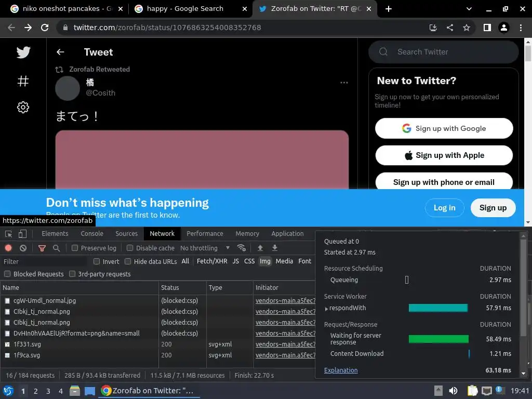The image size is (532, 399).
Task: Toggle the browser side panel icon
Action: 487,28
